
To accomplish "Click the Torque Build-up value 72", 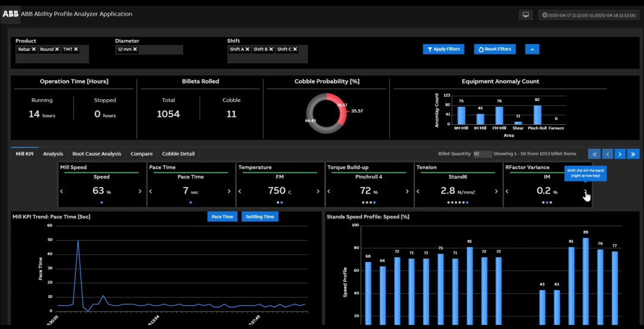I will point(365,190).
